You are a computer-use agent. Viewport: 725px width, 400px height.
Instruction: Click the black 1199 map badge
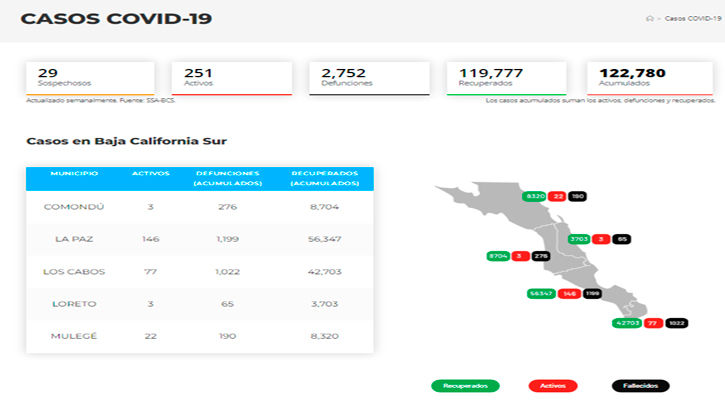[x=592, y=294]
